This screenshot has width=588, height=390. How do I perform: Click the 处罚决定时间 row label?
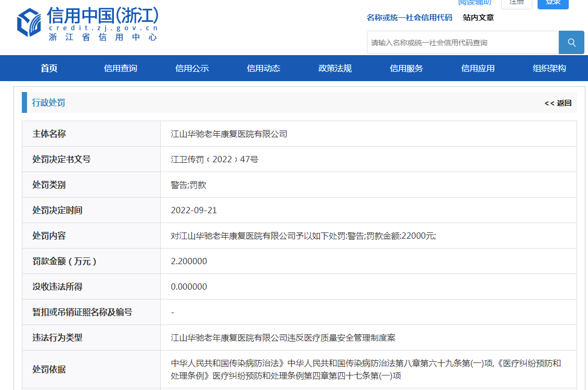click(x=57, y=211)
